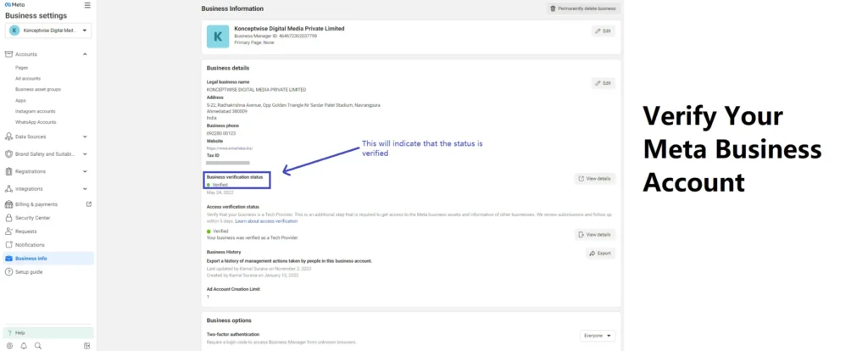Click the Konceptwise K avatar in header card
Screen dimensions: 868x351
(218, 36)
